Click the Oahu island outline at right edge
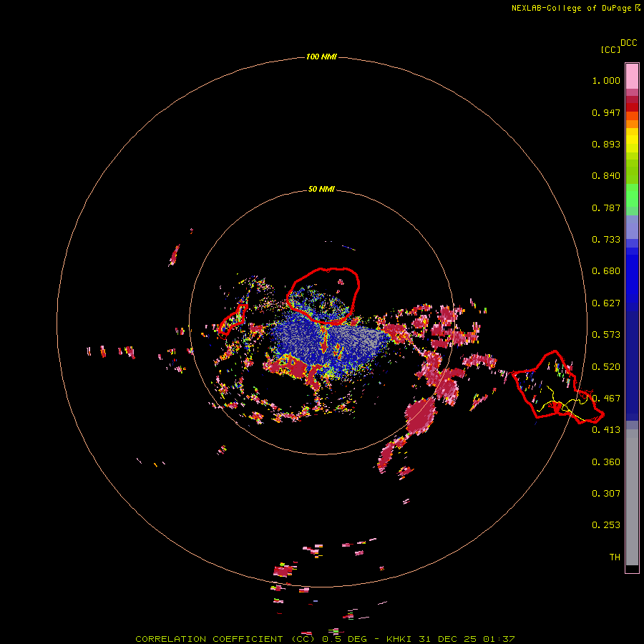644x644 pixels. tap(557, 387)
